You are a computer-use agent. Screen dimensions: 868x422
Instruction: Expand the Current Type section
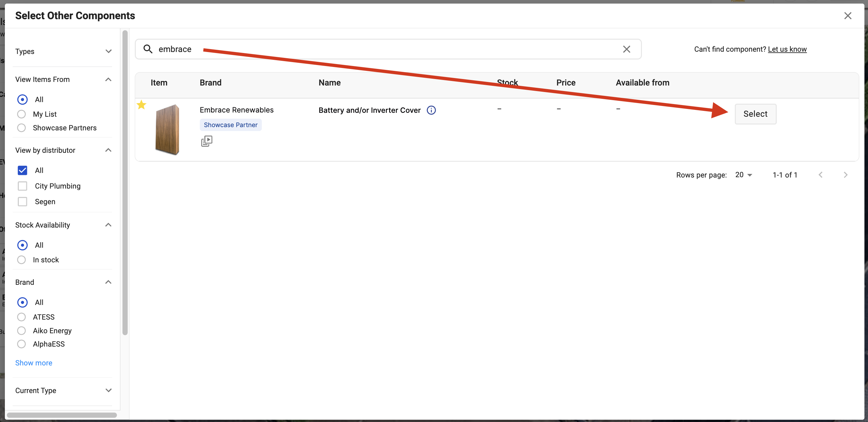click(108, 390)
